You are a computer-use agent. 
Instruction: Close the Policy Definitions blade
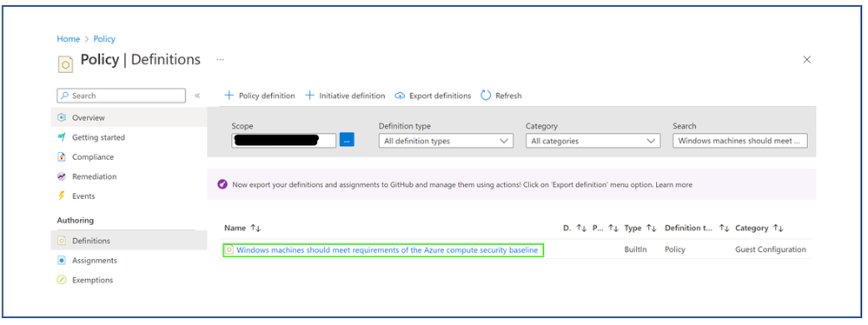(807, 60)
